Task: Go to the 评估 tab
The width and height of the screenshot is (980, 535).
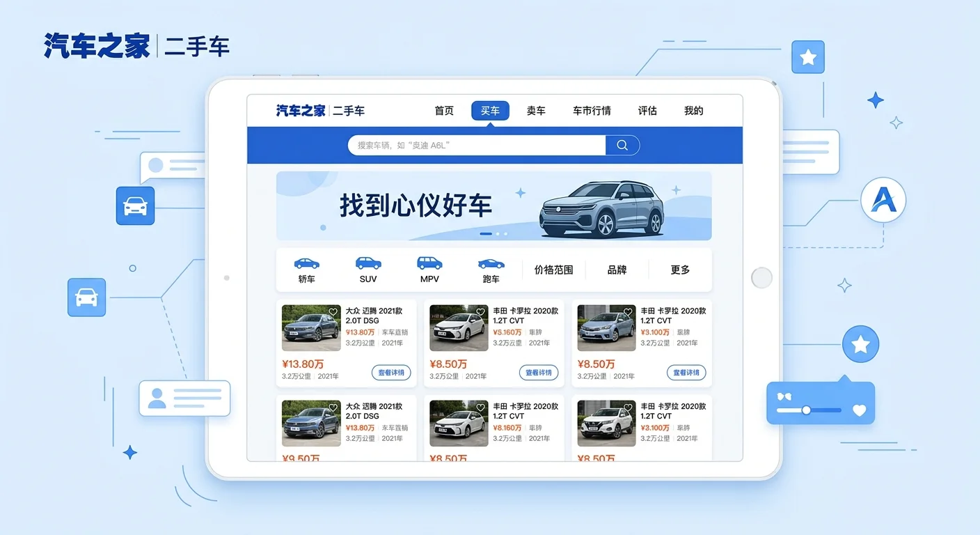Action: coord(647,111)
